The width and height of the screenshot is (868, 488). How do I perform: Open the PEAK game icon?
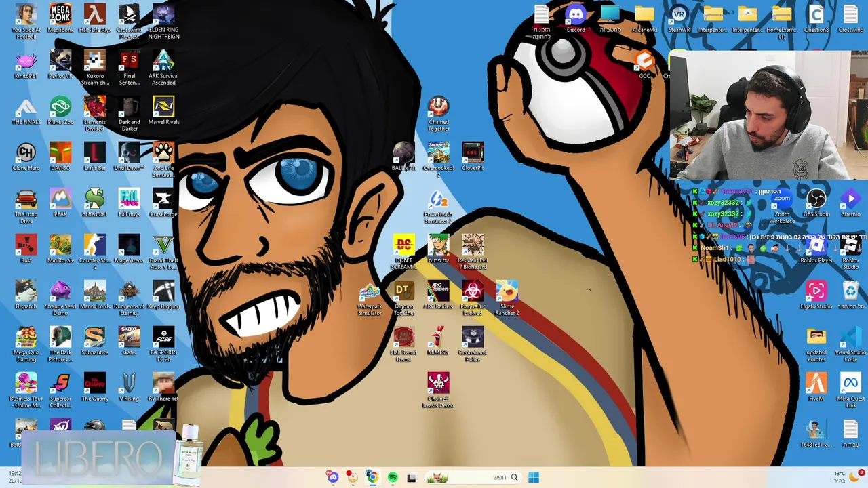tap(60, 203)
